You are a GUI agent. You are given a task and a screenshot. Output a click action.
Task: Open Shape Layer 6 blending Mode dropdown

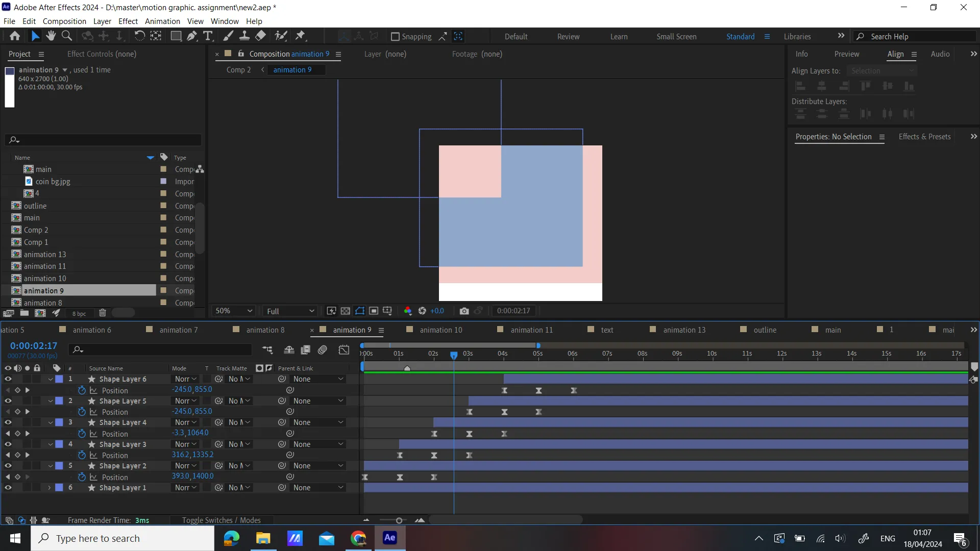(186, 379)
